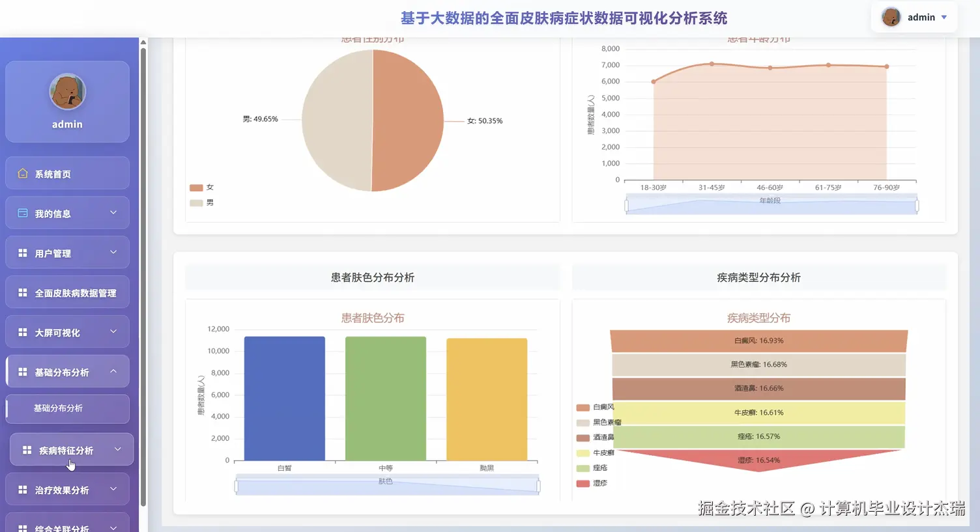Click the 黝黑 yellow bar
The width and height of the screenshot is (980, 532).
pos(487,399)
